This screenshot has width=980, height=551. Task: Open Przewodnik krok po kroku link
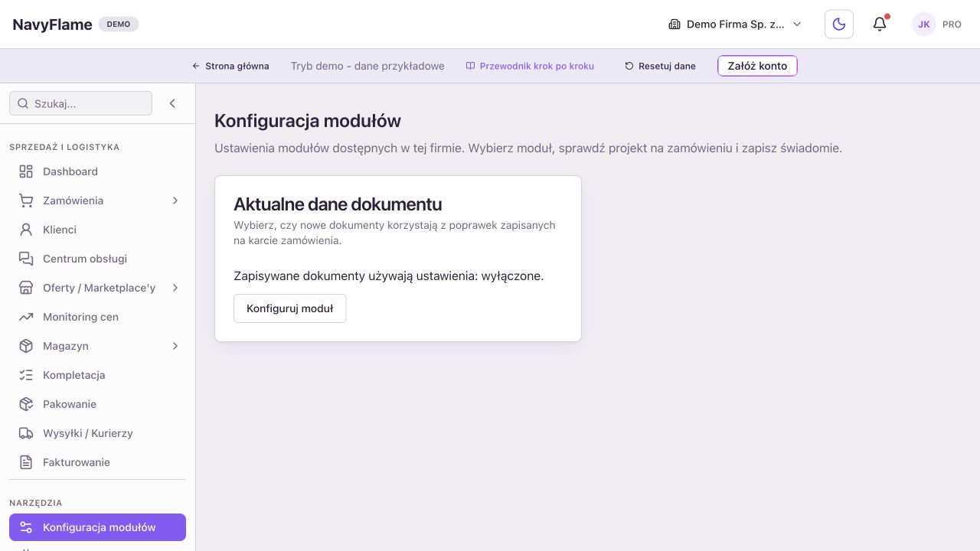click(530, 66)
